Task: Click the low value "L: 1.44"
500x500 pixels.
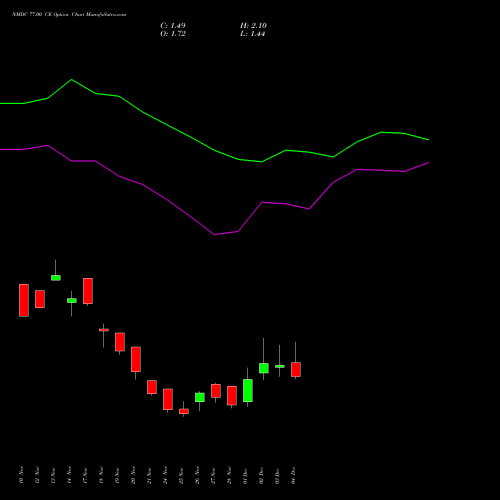Action: tap(253, 34)
